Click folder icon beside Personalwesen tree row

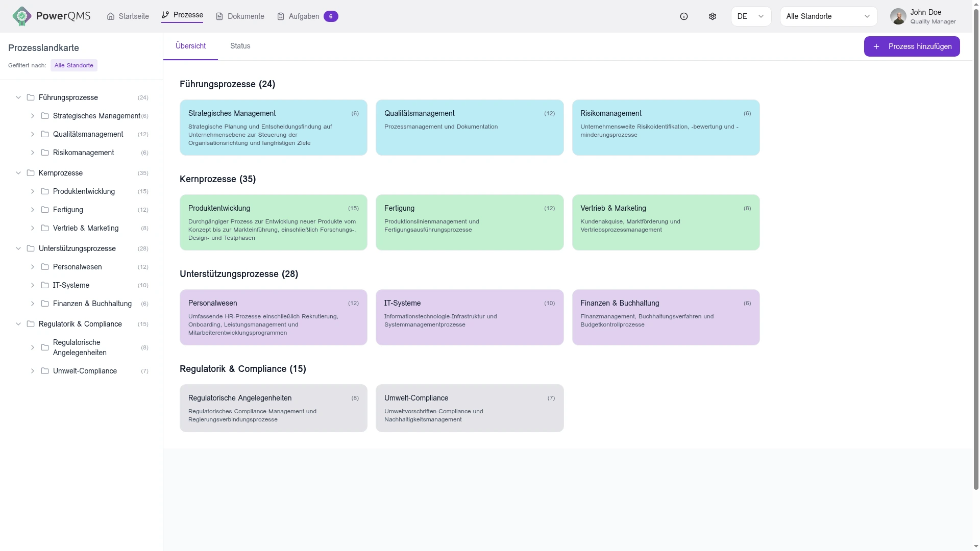(45, 267)
